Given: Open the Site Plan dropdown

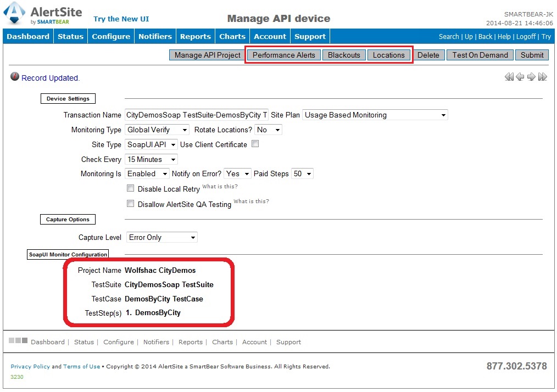Looking at the screenshot, I should coord(375,115).
